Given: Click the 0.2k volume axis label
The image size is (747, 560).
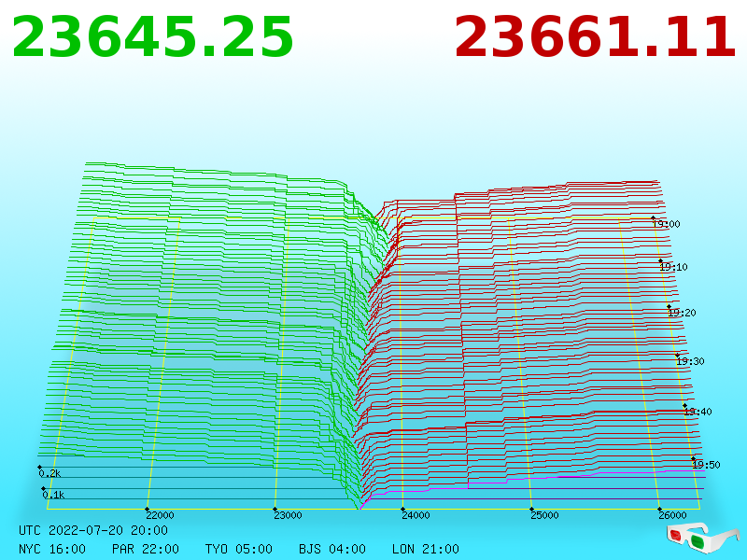Looking at the screenshot, I should [x=50, y=473].
